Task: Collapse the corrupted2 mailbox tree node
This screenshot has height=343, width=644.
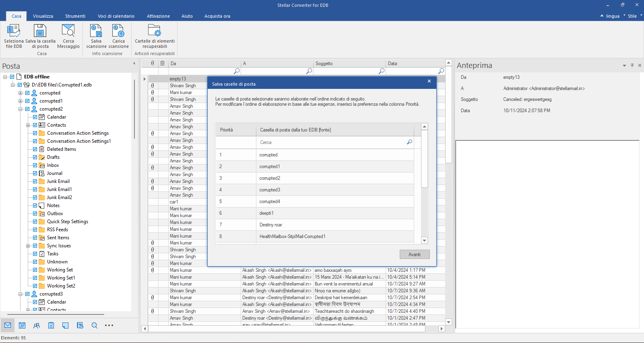Action: click(x=20, y=109)
